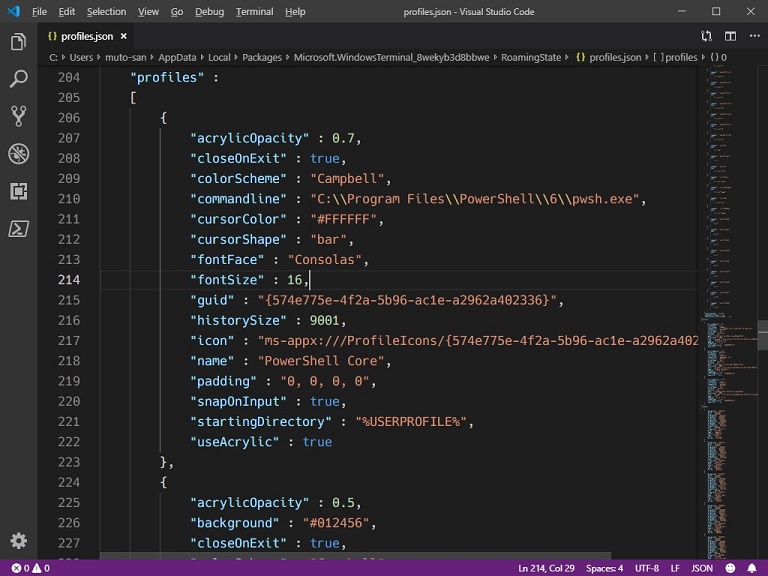Close the profiles.json tab
The image size is (768, 576).
124,36
